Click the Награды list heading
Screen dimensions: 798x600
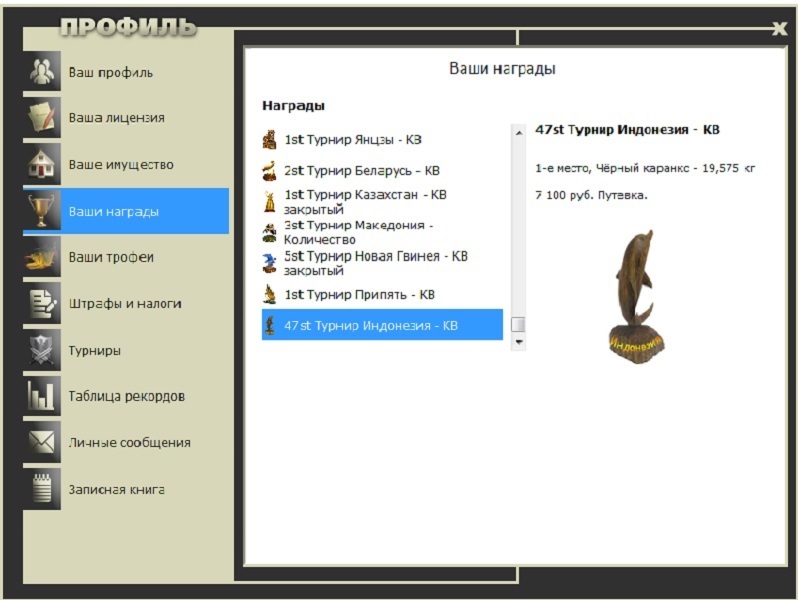coord(293,106)
